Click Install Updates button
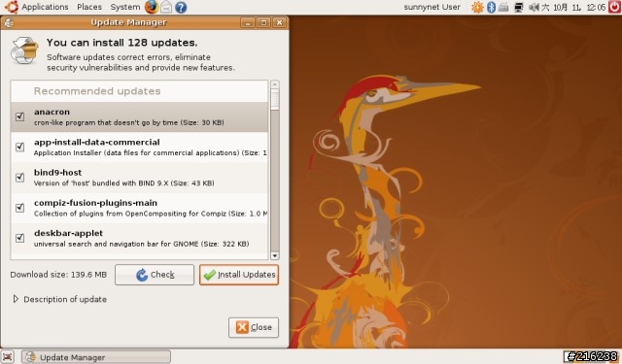The height and width of the screenshot is (364, 622). click(239, 275)
